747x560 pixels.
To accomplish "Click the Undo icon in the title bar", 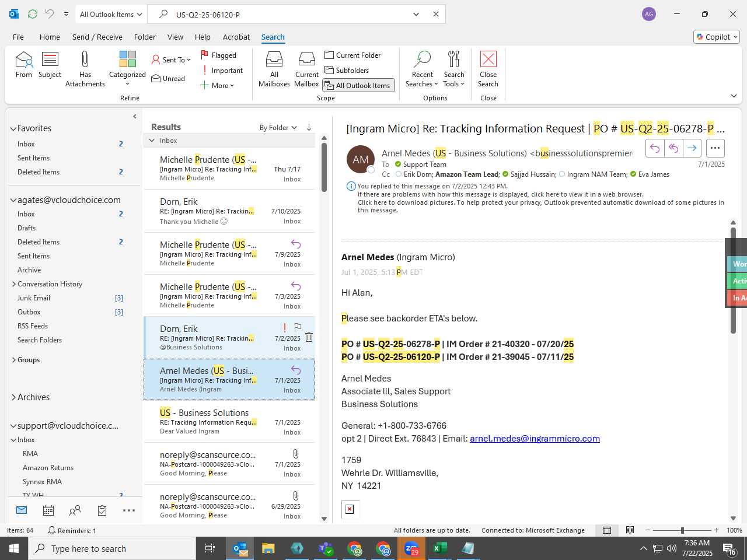I will tap(50, 14).
